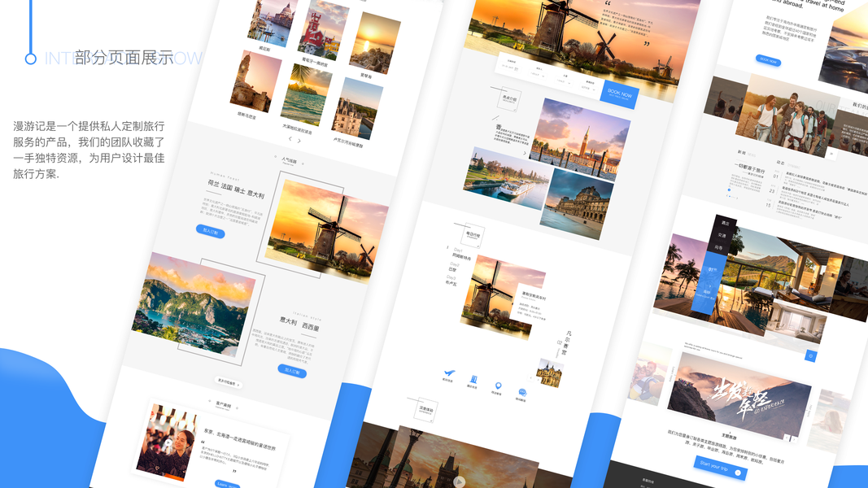Viewport: 868px width, 488px height.
Task: Click Start your trip button
Action: [720, 468]
